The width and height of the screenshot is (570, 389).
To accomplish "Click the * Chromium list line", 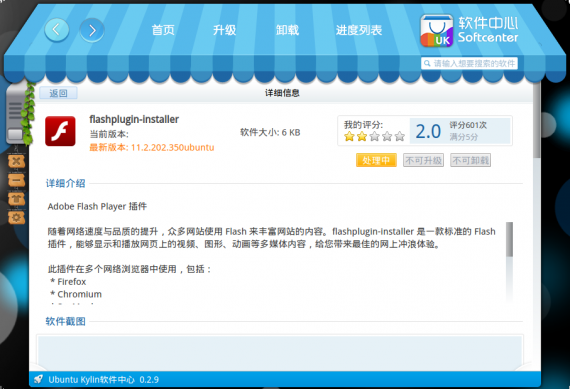I will pos(76,294).
